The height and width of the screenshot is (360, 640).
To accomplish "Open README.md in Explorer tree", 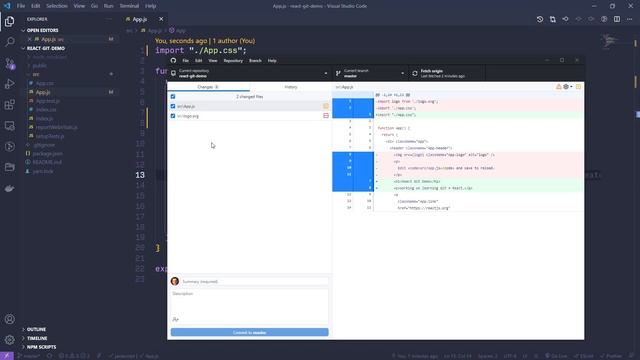I will [x=47, y=162].
